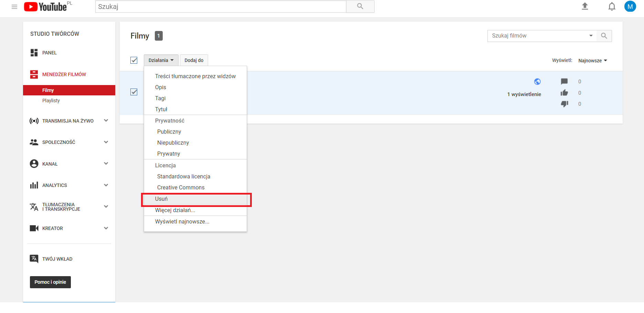Click the Transmisja na żywo broadcast icon
This screenshot has width=644, height=313.
[34, 121]
